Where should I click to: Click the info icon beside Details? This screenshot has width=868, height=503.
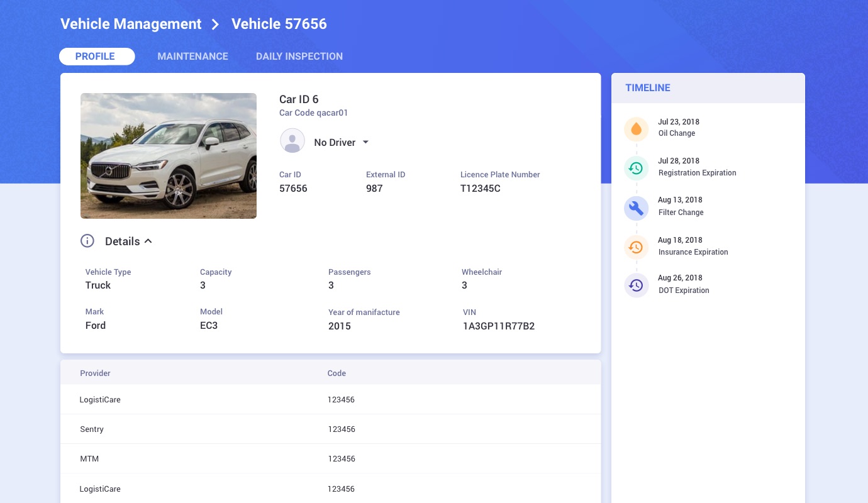click(87, 241)
